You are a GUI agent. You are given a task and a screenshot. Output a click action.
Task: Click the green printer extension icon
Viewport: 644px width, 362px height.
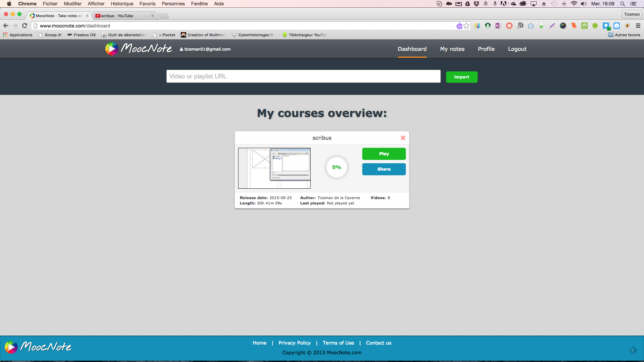click(584, 26)
